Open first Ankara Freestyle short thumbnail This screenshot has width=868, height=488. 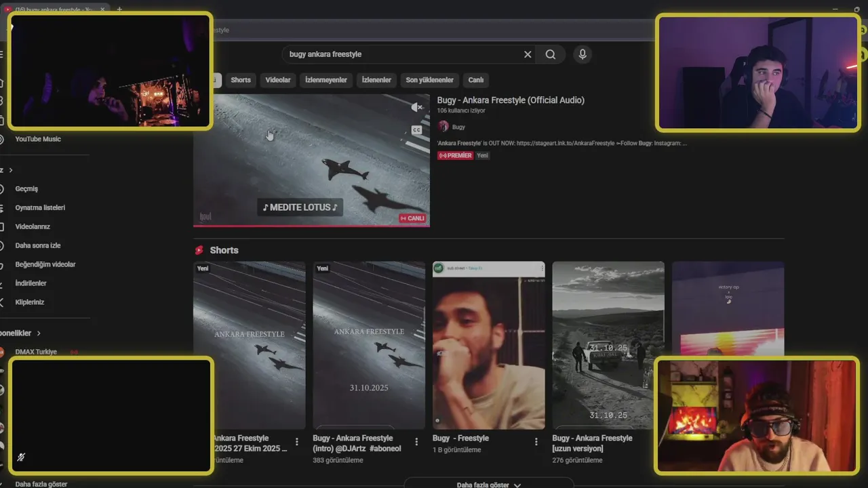pos(250,345)
